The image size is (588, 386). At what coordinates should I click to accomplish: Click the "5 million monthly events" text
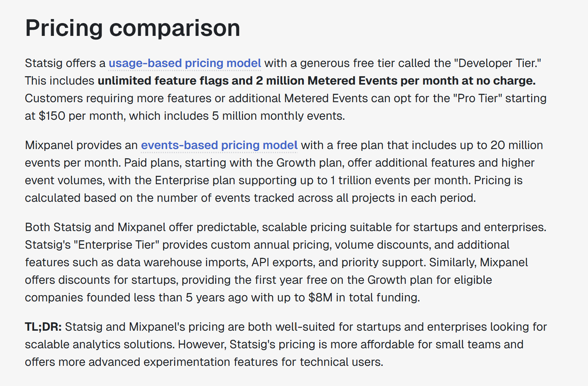(278, 116)
